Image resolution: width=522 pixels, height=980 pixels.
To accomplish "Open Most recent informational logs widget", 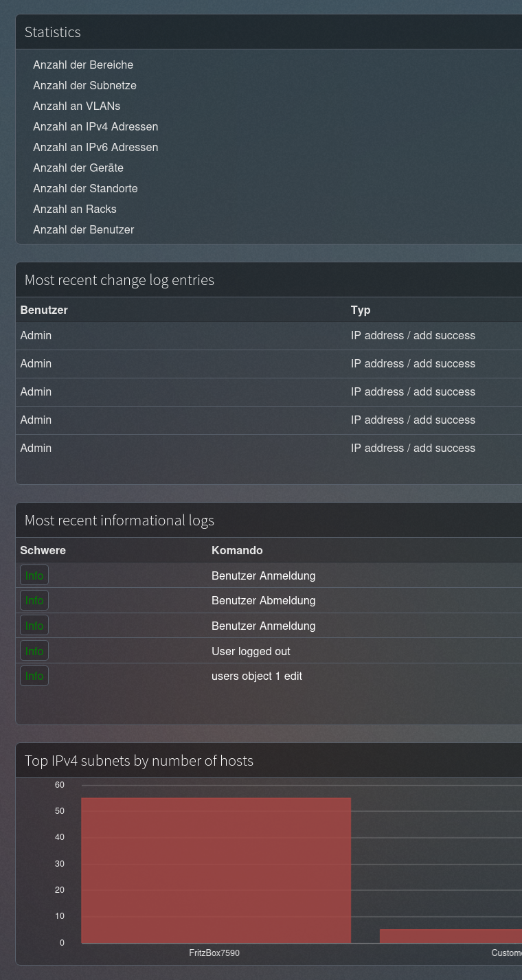I will (120, 521).
